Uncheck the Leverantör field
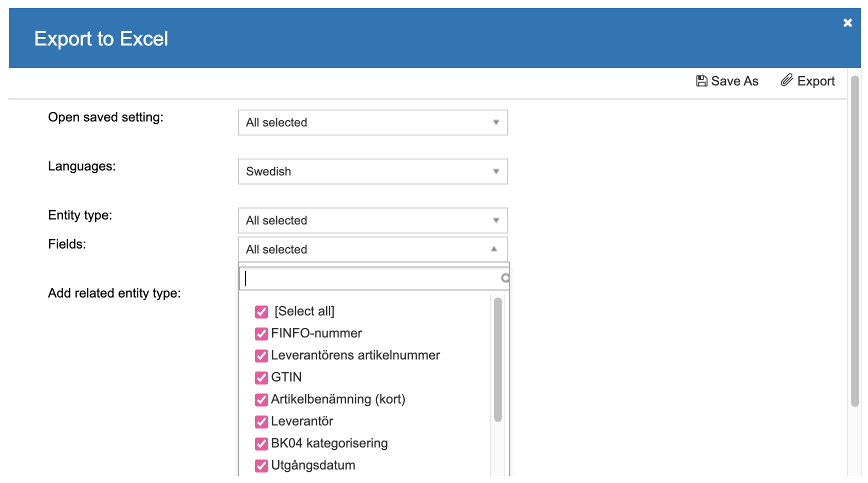Screen dimensions: 868x483 [261, 422]
